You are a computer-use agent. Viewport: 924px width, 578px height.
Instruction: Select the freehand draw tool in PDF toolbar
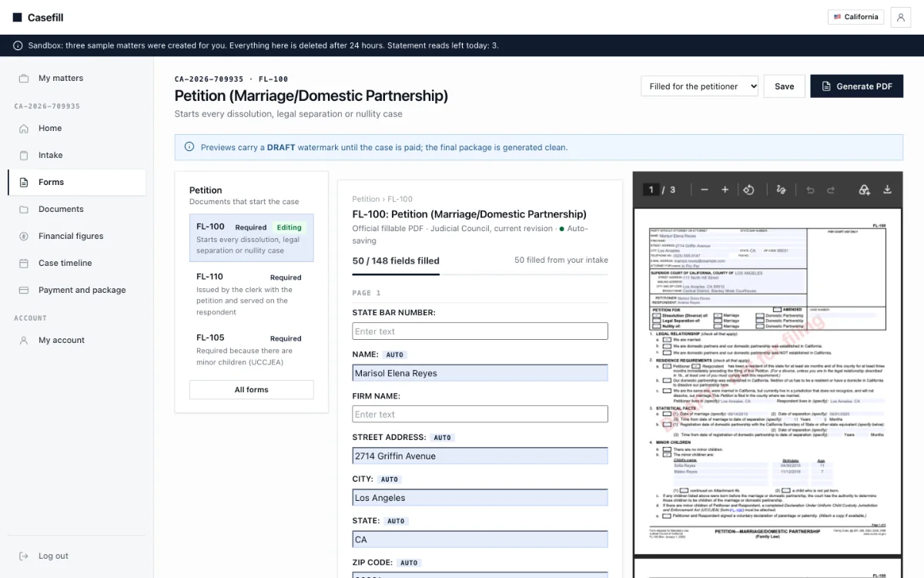pyautogui.click(x=782, y=190)
